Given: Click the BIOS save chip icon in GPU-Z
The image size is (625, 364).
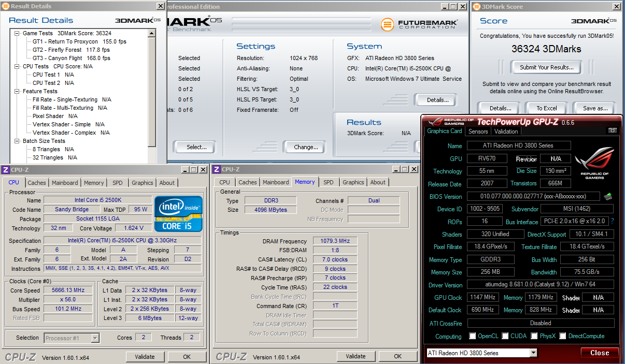Looking at the screenshot, I should click(x=608, y=197).
